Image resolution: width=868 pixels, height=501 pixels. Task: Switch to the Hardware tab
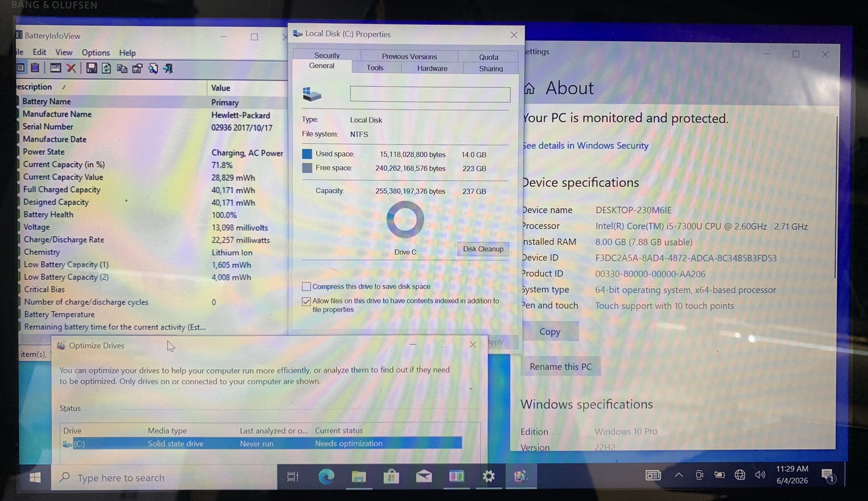coord(432,68)
